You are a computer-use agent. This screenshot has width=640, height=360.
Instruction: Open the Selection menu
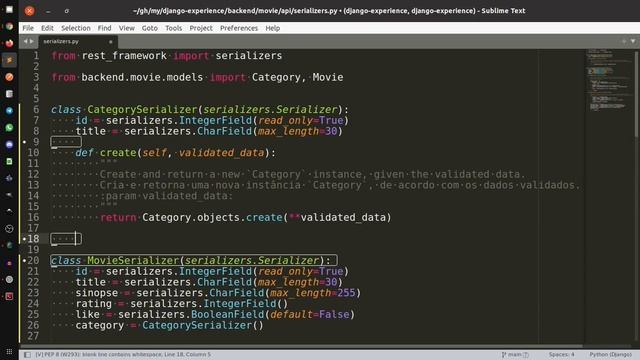coord(76,28)
